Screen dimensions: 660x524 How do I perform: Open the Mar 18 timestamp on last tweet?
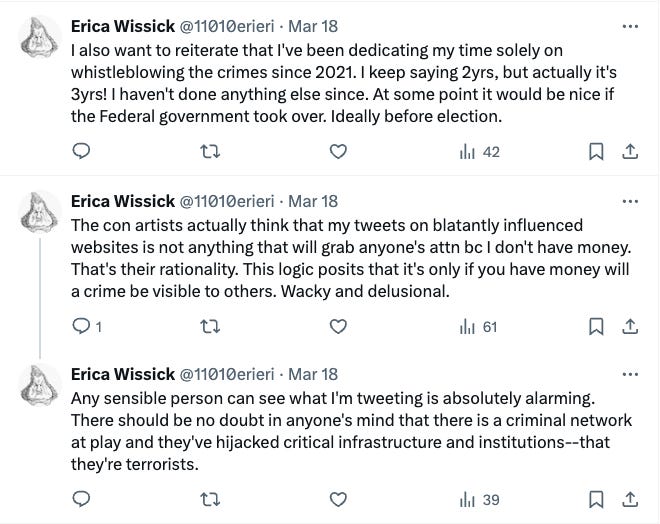pyautogui.click(x=313, y=375)
